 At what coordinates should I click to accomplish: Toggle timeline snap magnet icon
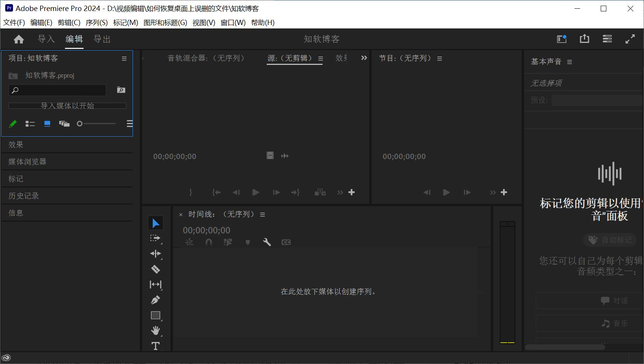tap(209, 242)
